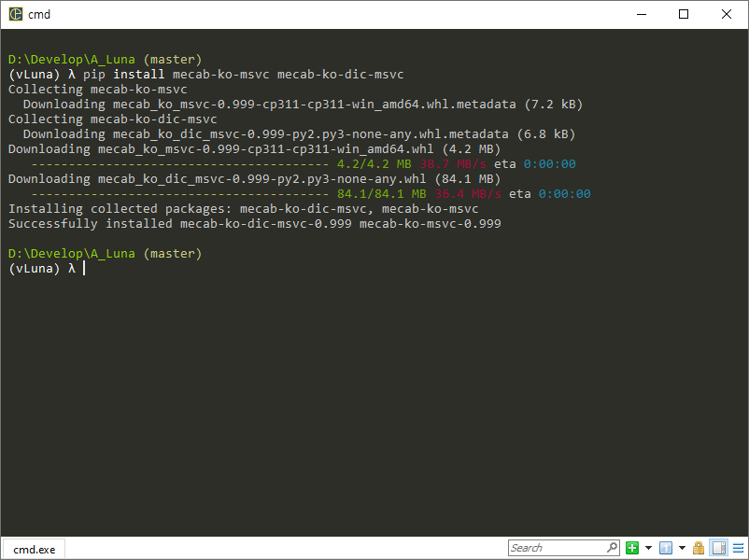
Task: Click the 'Downloading ... win_amd64.whl (4.2 MB)' line
Action: 254,149
